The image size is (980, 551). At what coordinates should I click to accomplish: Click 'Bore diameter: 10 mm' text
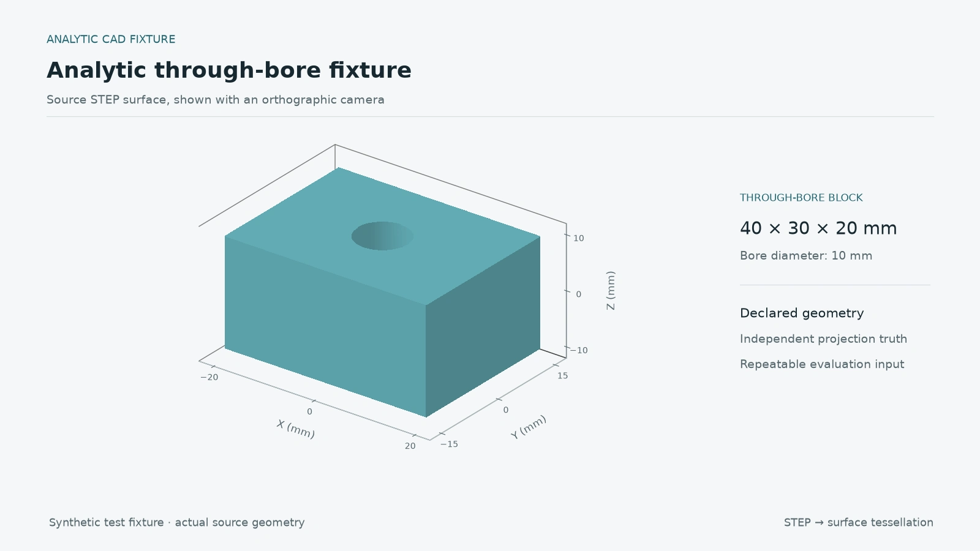point(806,256)
